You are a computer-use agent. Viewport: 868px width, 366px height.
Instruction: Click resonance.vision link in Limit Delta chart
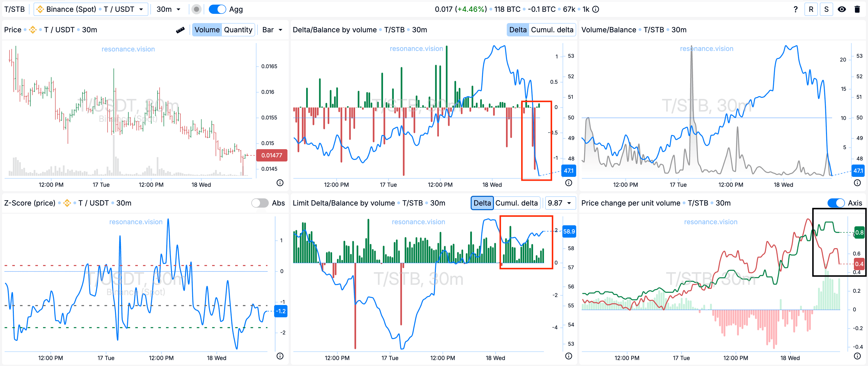(418, 222)
